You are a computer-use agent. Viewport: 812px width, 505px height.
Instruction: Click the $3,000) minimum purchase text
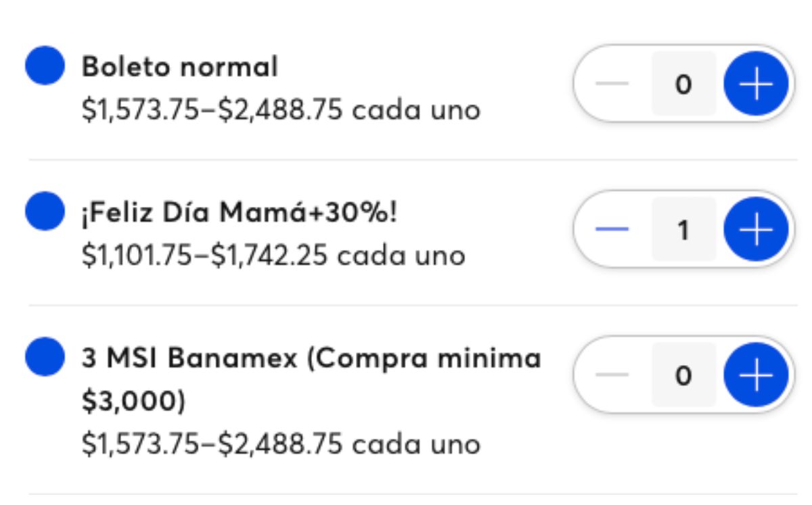point(133,401)
